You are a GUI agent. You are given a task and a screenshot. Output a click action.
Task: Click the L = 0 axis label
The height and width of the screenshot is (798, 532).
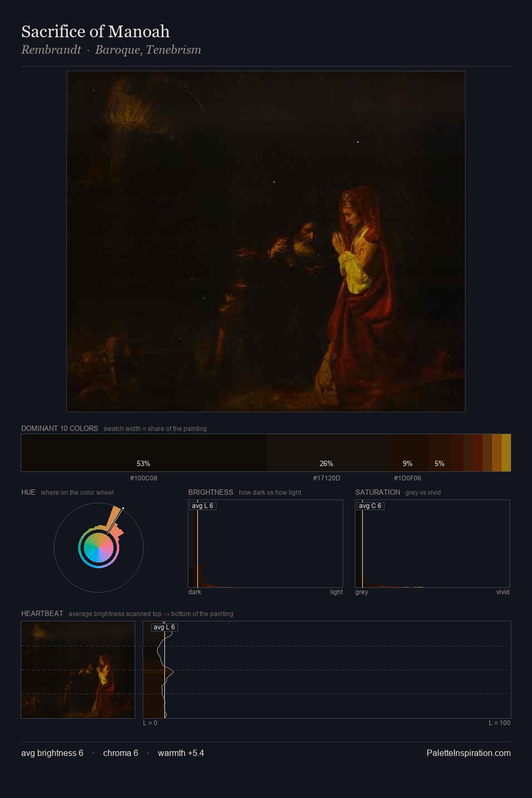150,723
